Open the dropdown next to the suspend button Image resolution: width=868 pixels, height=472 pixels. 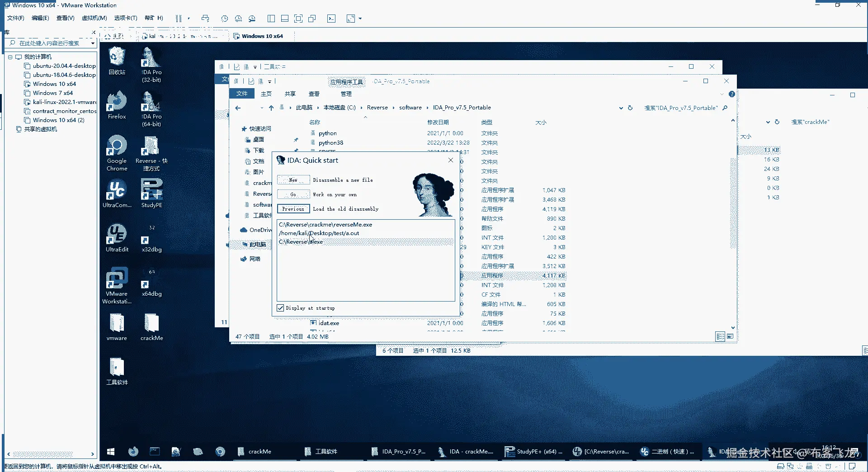coord(189,19)
